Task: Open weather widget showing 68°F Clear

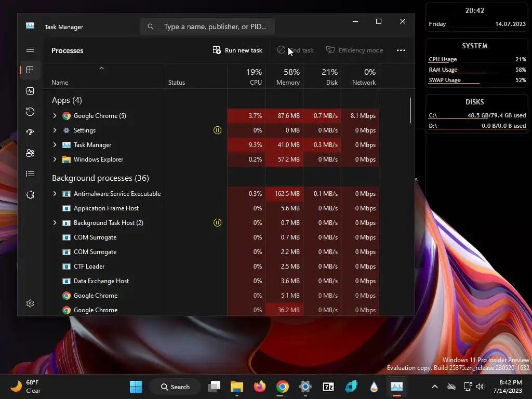Action: pyautogui.click(x=26, y=387)
